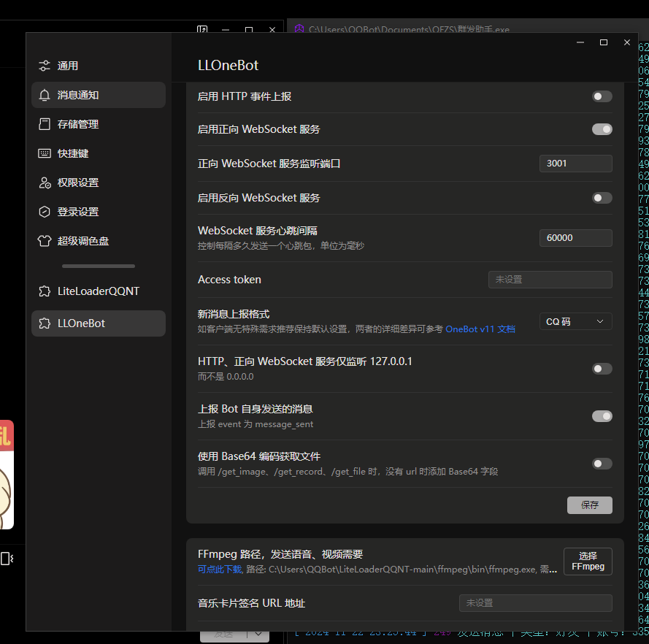Viewport: 649px width, 644px height.
Task: Toggle 上报 Bot 自身发送的消息
Action: [602, 415]
